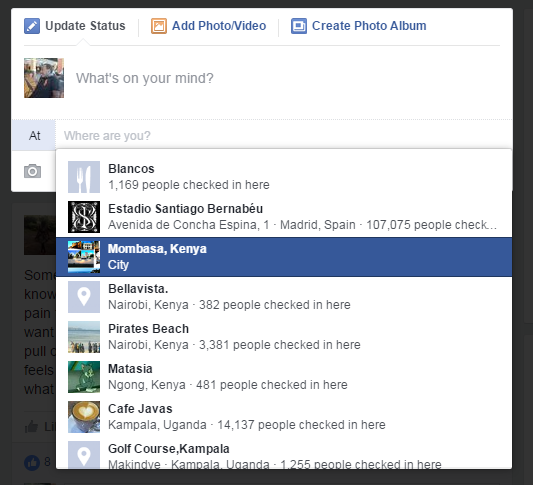Click the Add Photo/Video picture icon
The height and width of the screenshot is (485, 533).
(x=159, y=26)
